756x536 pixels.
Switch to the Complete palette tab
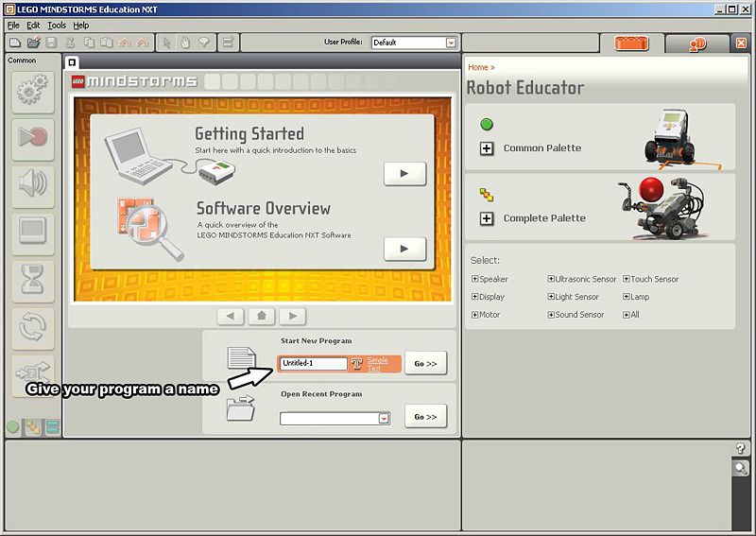point(33,427)
